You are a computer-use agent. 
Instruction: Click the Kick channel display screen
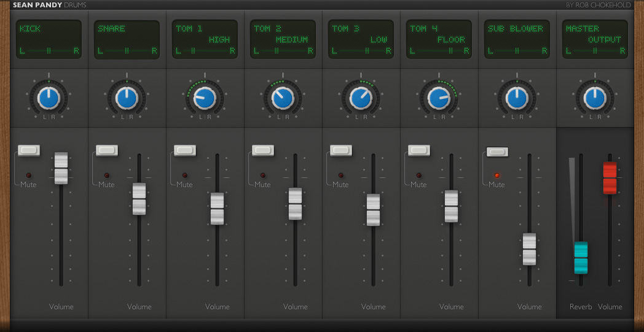click(x=49, y=39)
